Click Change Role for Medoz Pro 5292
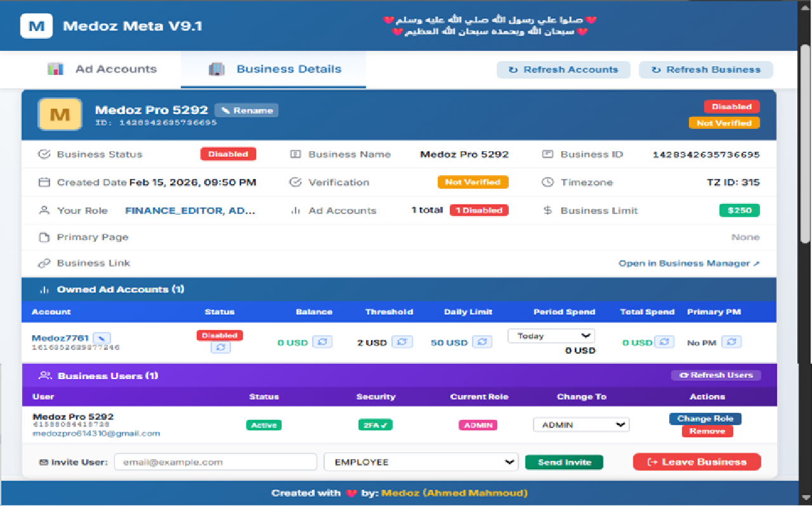Image resolution: width=812 pixels, height=508 pixels. [x=705, y=418]
